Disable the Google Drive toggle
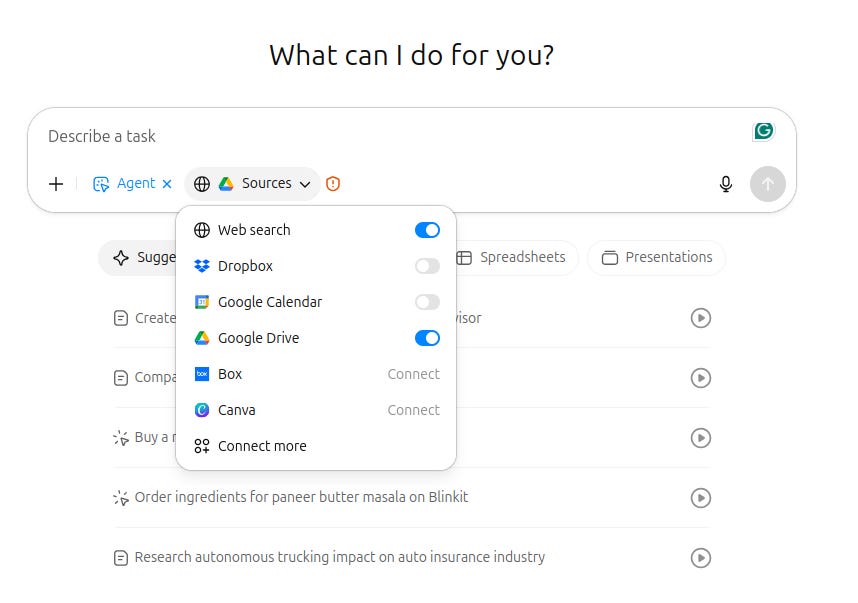 (x=427, y=338)
